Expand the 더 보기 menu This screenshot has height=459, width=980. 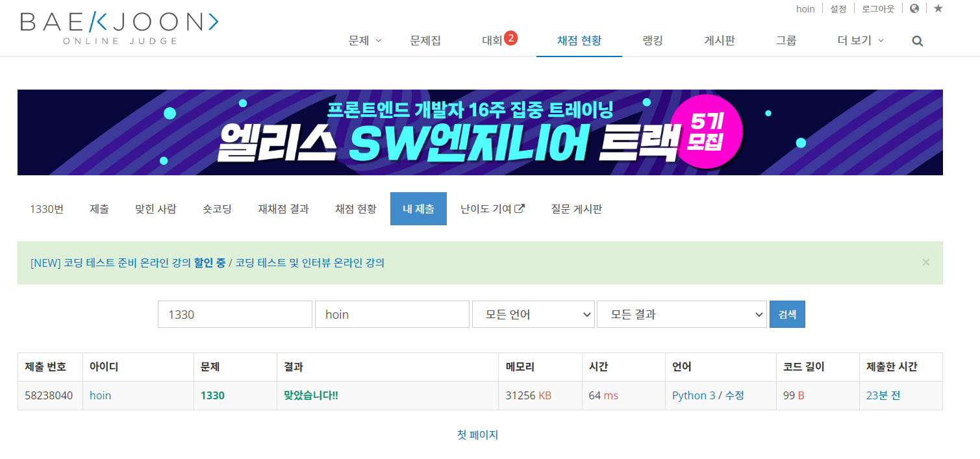(861, 40)
